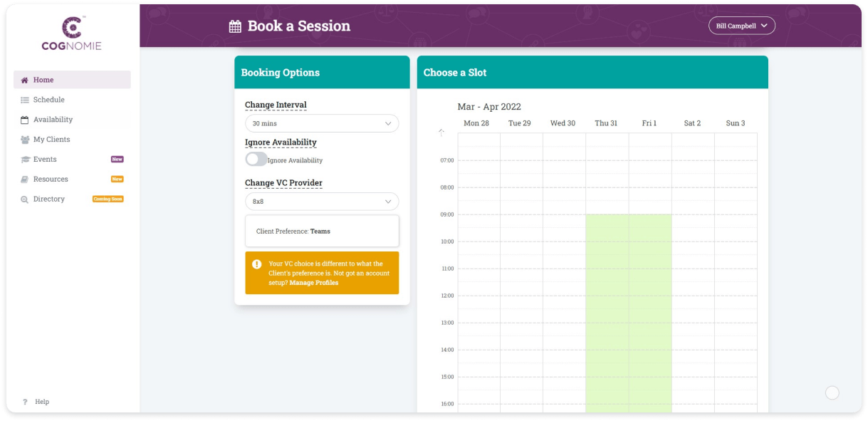Open Schedule from the sidebar icon

tap(24, 99)
